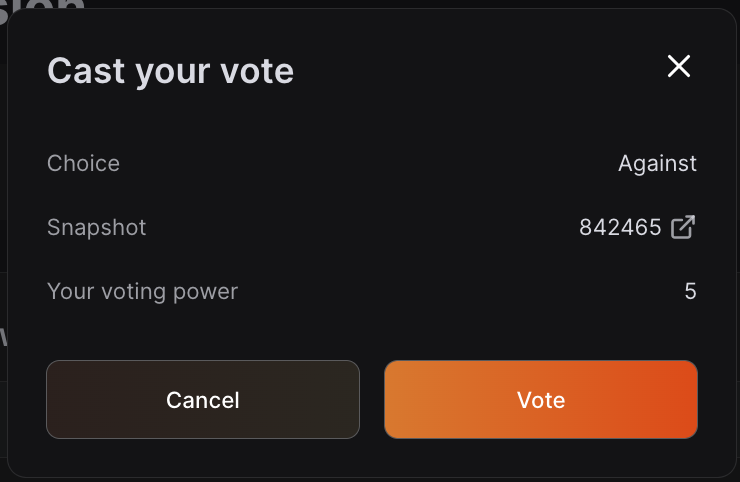
Task: Open the snapshot external link icon
Action: point(683,227)
